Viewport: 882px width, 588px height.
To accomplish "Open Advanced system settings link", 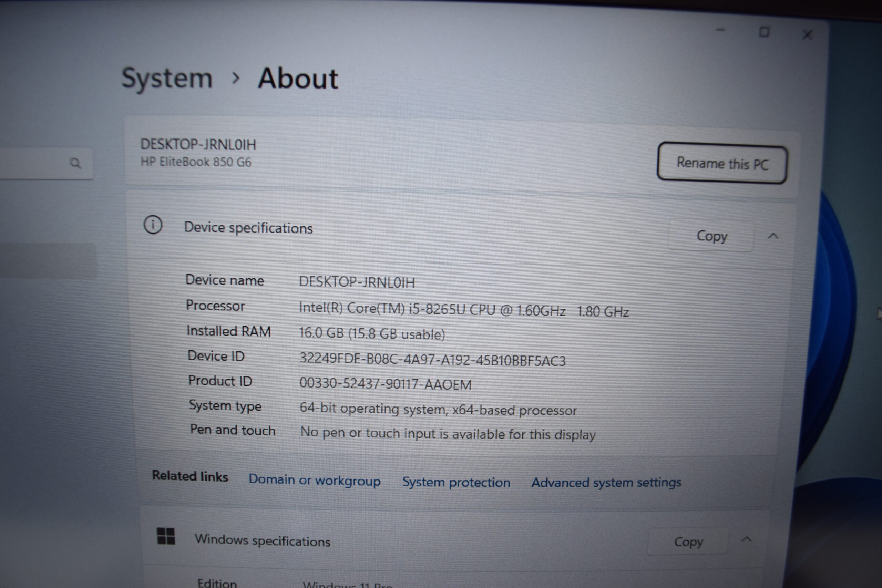I will tap(606, 482).
